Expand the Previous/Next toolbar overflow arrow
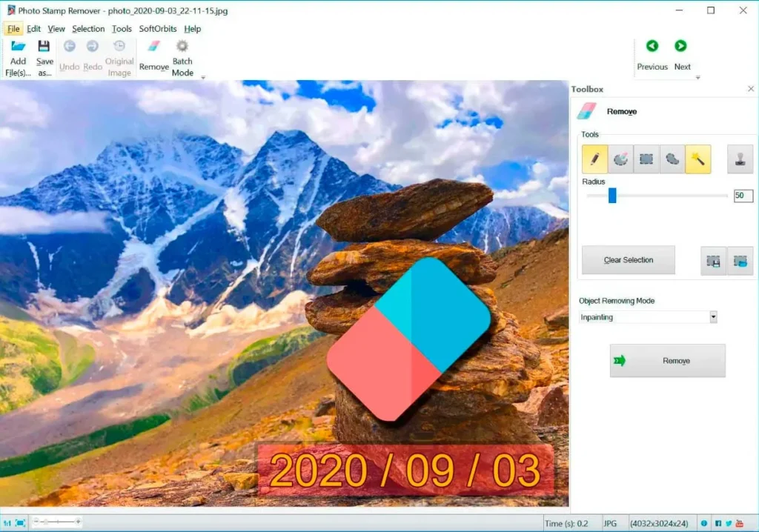Image resolution: width=759 pixels, height=532 pixels. tap(697, 77)
